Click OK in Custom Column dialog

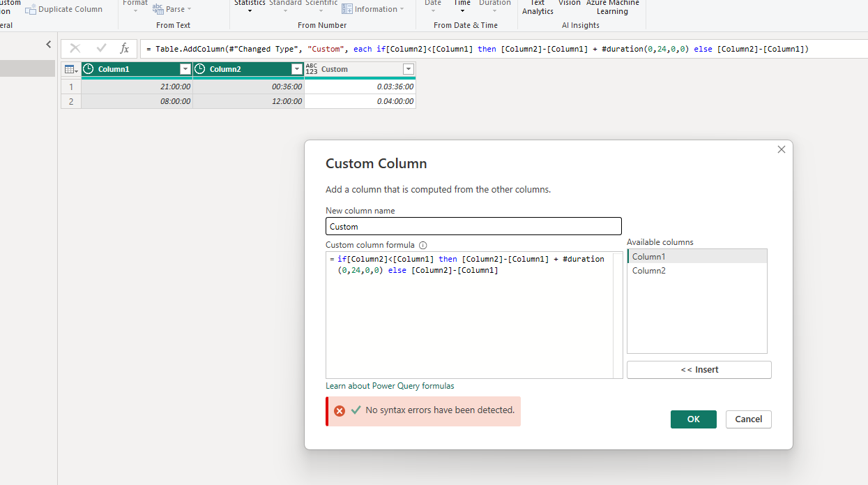694,419
